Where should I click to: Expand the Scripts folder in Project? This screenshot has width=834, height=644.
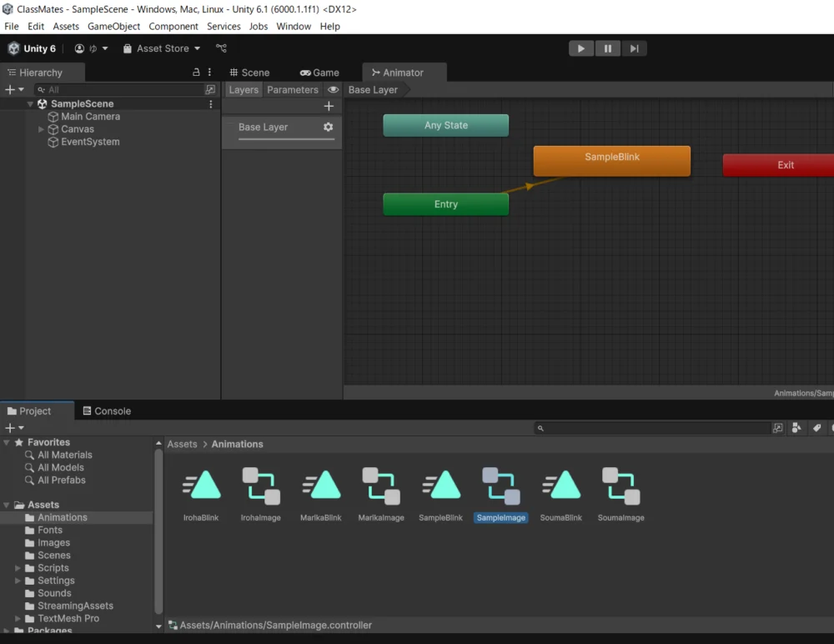(18, 568)
